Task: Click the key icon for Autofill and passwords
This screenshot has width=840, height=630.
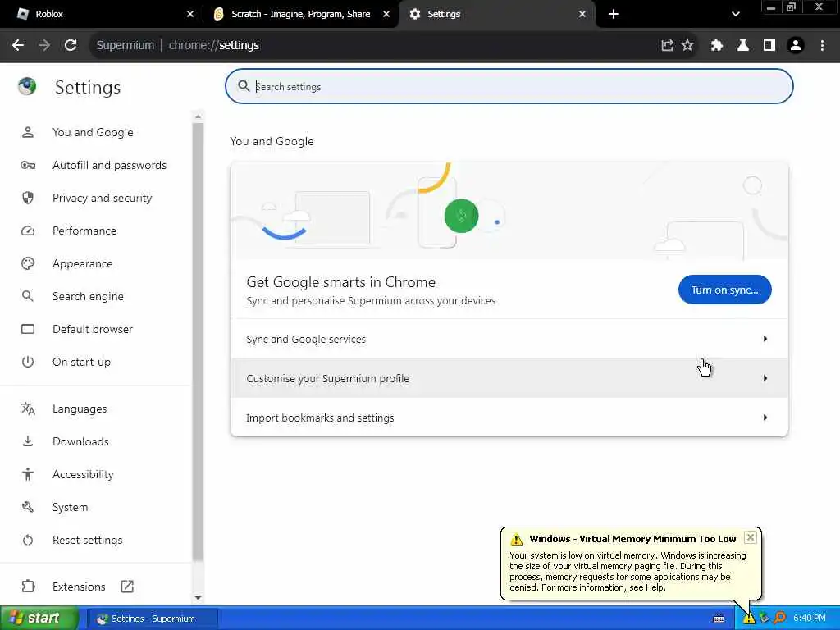Action: [x=28, y=165]
